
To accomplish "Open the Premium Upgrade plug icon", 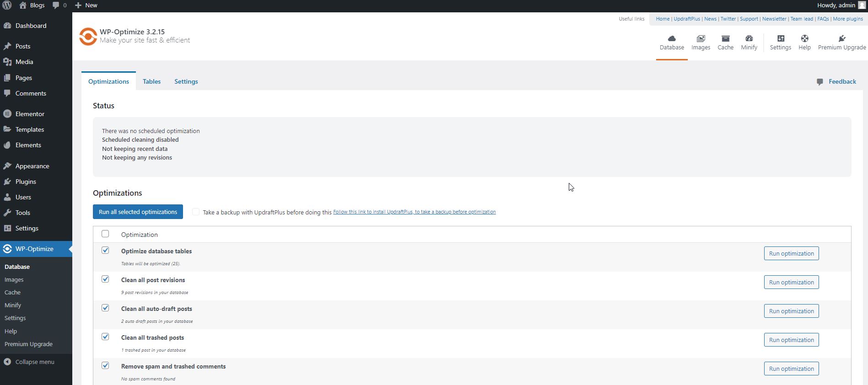I will point(842,38).
